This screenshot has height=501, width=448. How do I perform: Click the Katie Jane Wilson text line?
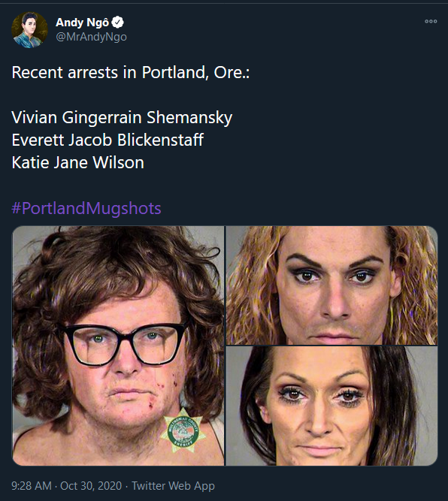click(x=77, y=163)
